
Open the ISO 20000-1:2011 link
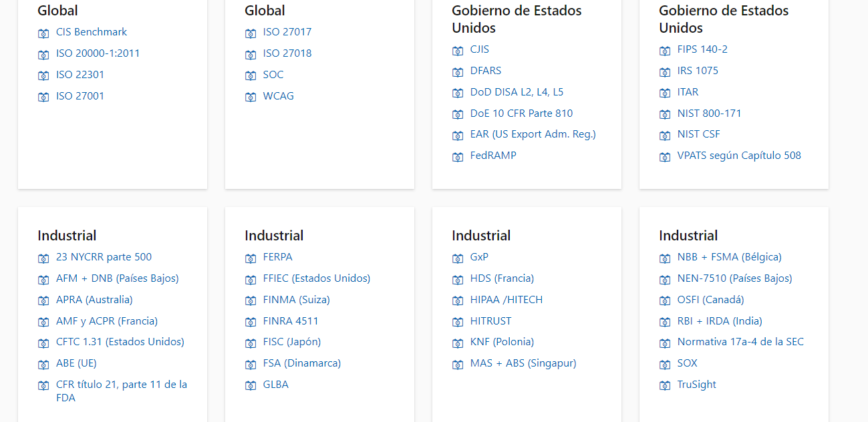tap(98, 53)
